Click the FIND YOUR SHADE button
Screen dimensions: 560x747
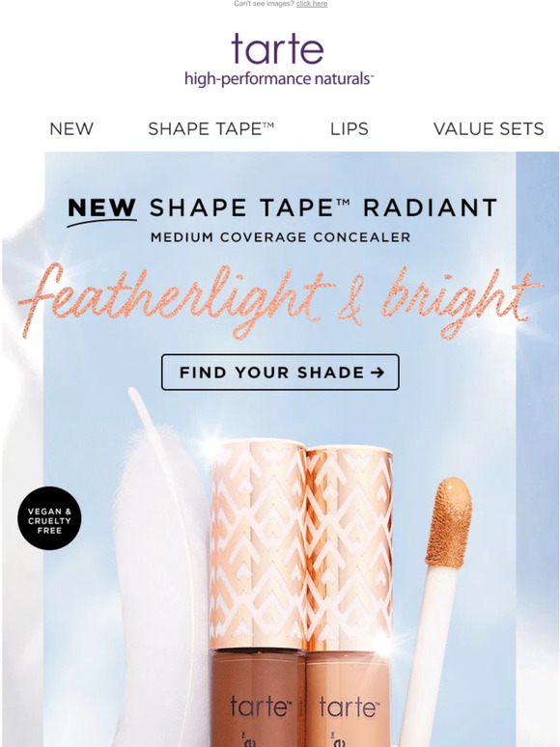pyautogui.click(x=280, y=373)
